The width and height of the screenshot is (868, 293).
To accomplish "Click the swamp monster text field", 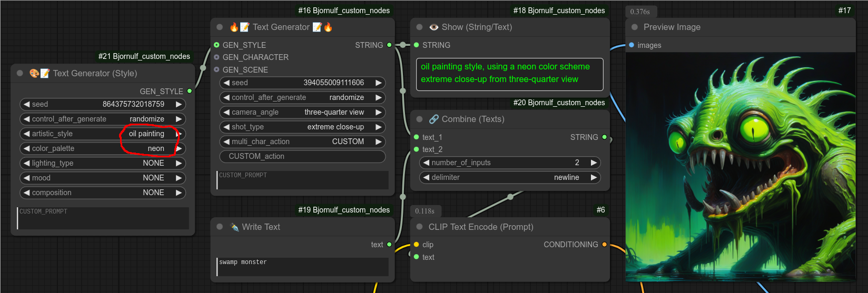I will pos(302,267).
